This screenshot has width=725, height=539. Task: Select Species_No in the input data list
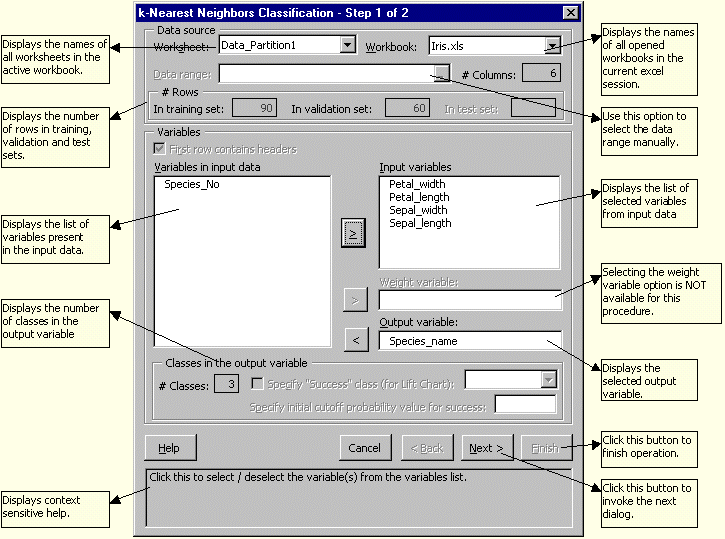(x=190, y=185)
